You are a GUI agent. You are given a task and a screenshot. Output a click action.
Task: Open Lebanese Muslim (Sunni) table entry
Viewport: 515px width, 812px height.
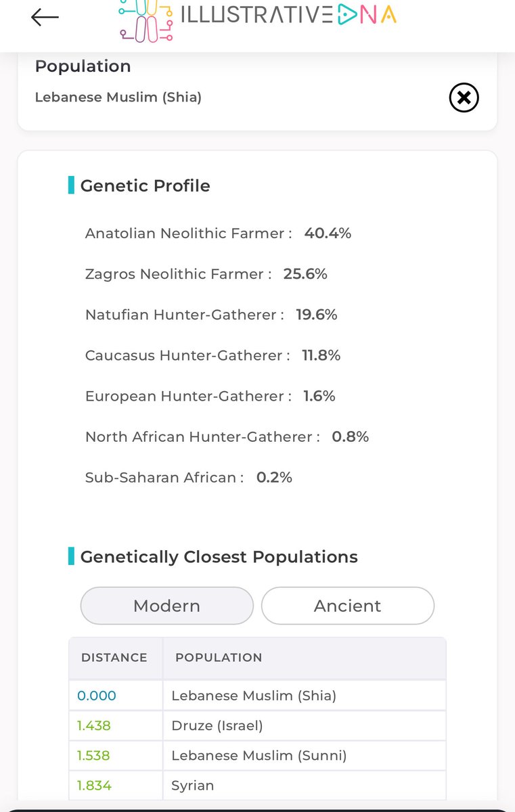[x=259, y=756]
